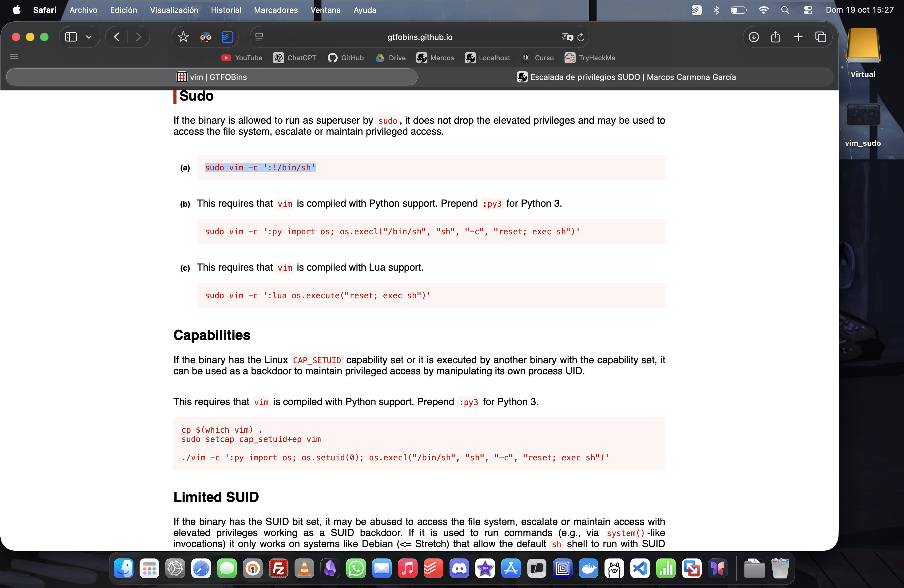Click the Safari reload page icon
Viewport: 904px width, 588px height.
pos(581,37)
